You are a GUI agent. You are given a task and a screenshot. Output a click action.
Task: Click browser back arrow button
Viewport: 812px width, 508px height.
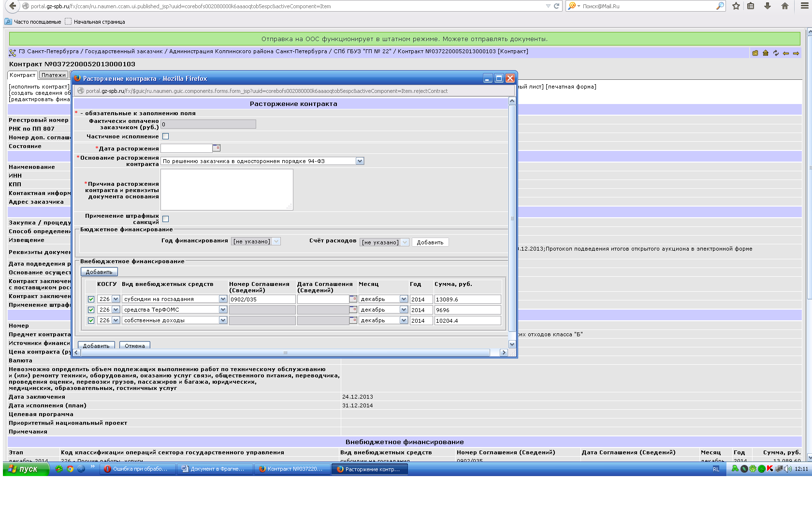coord(13,6)
